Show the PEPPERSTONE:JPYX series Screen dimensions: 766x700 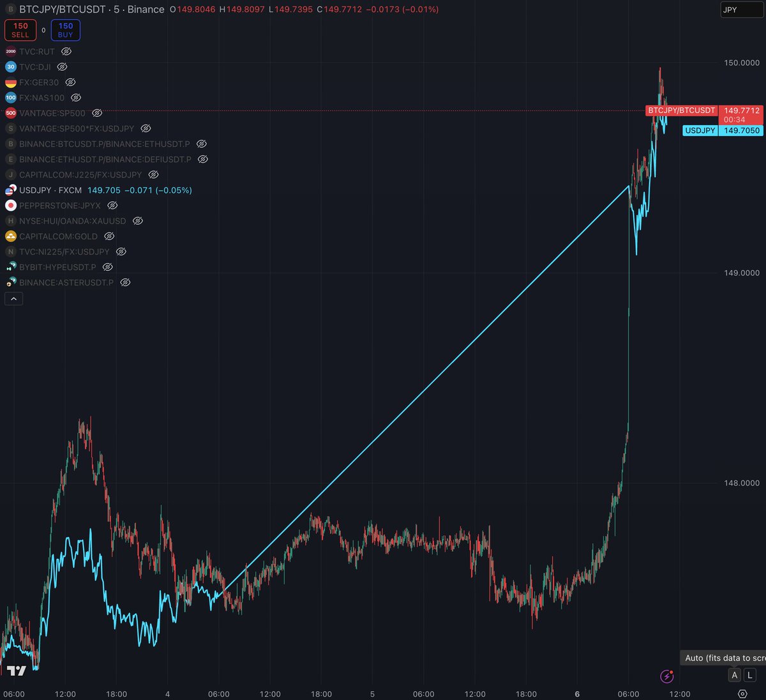click(112, 206)
